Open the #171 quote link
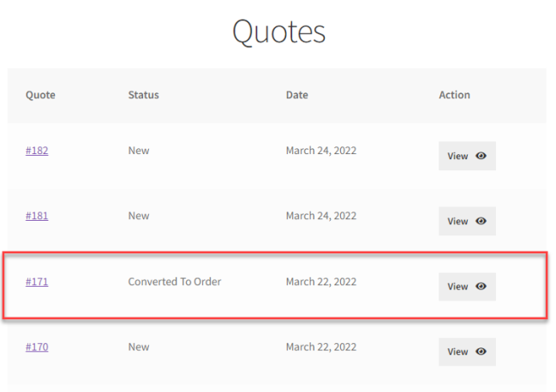The image size is (556, 392). (x=37, y=282)
